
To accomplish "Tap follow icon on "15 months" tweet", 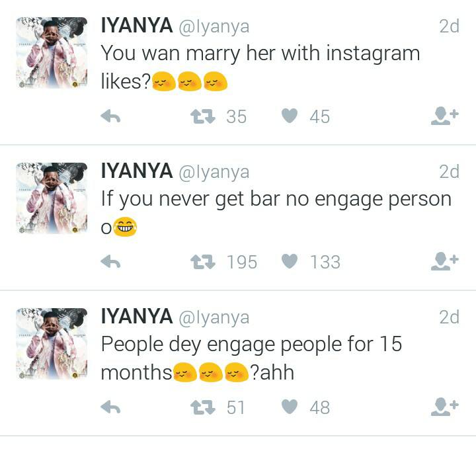I will coord(444,408).
